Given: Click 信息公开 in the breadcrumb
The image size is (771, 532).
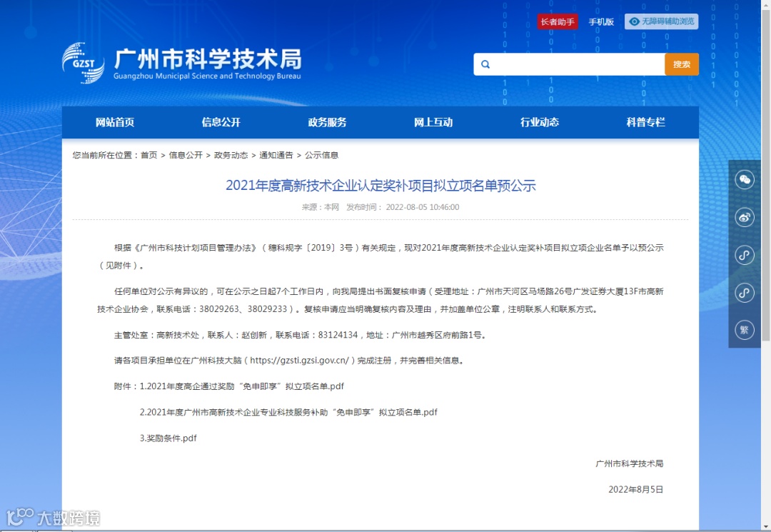Looking at the screenshot, I should pos(186,156).
